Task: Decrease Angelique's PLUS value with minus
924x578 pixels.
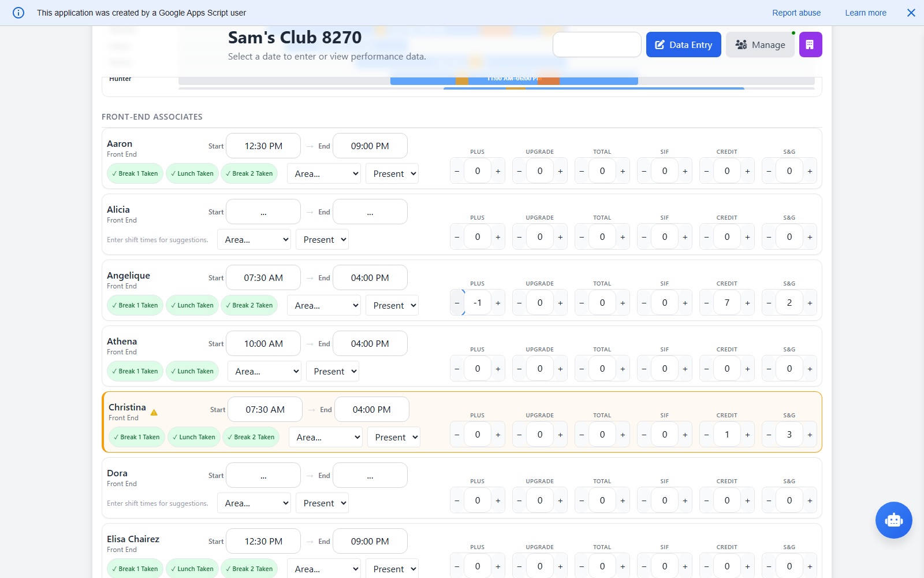Action: (457, 303)
